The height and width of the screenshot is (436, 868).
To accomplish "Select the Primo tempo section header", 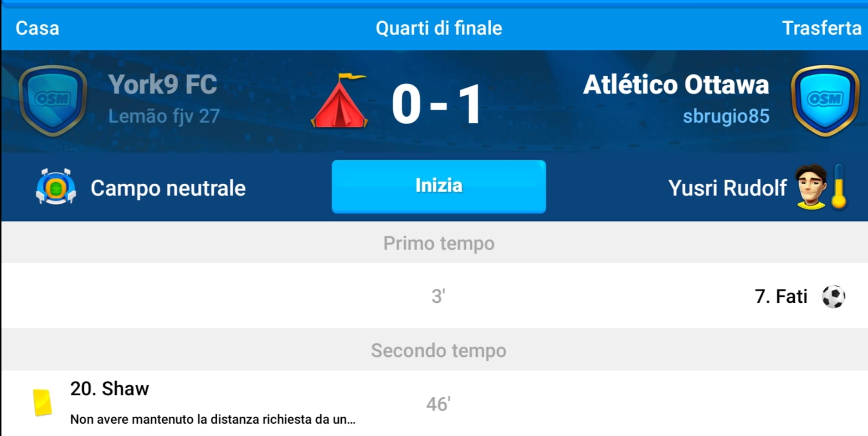I will pyautogui.click(x=439, y=243).
